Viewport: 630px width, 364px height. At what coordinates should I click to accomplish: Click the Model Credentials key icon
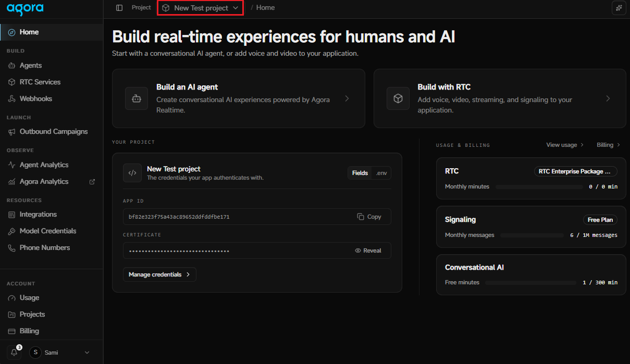coord(11,231)
